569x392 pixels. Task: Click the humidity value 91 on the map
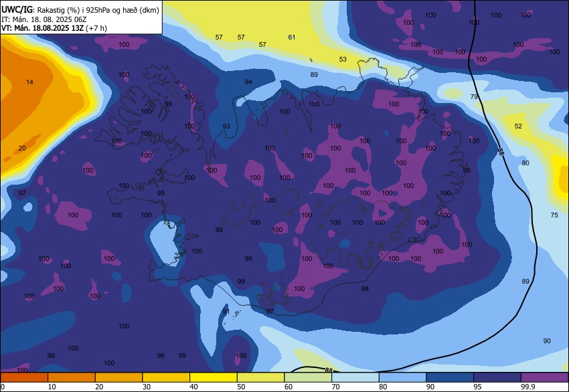click(x=226, y=311)
